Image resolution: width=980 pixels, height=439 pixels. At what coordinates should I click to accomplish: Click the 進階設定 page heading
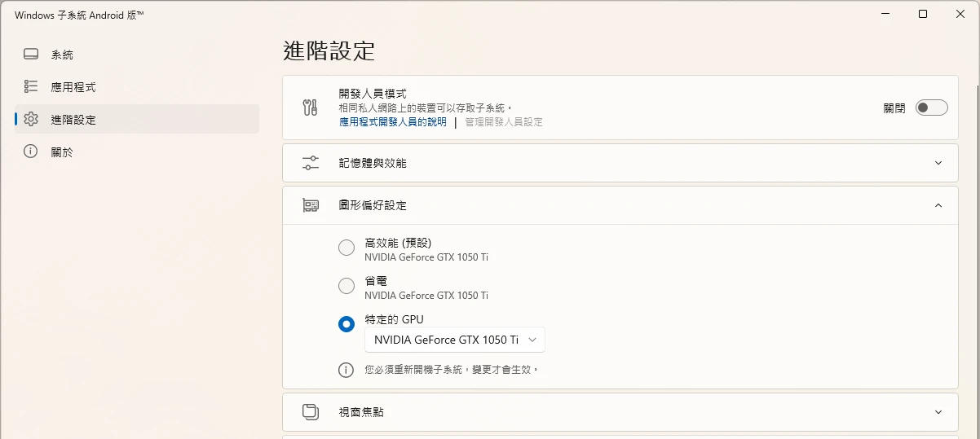click(x=329, y=50)
